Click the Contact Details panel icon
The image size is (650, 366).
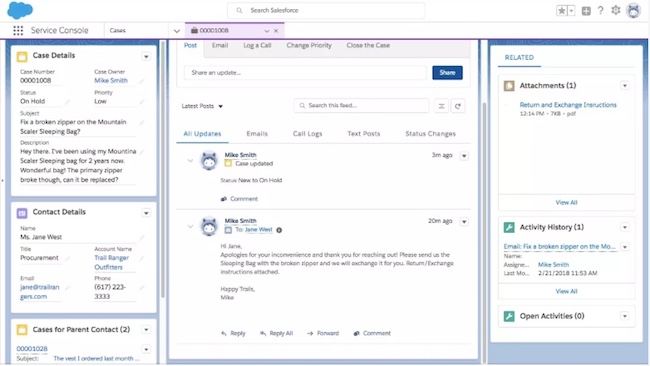click(22, 213)
